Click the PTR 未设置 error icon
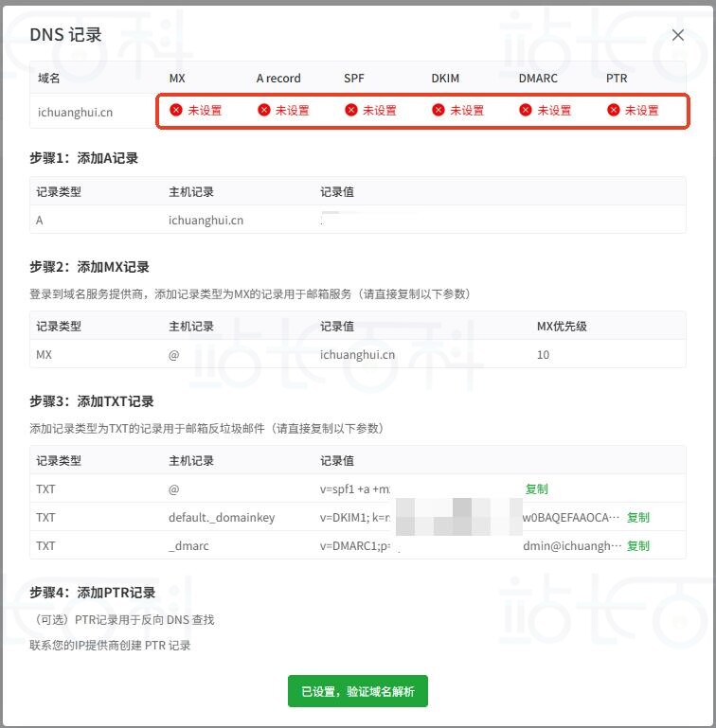 (614, 110)
